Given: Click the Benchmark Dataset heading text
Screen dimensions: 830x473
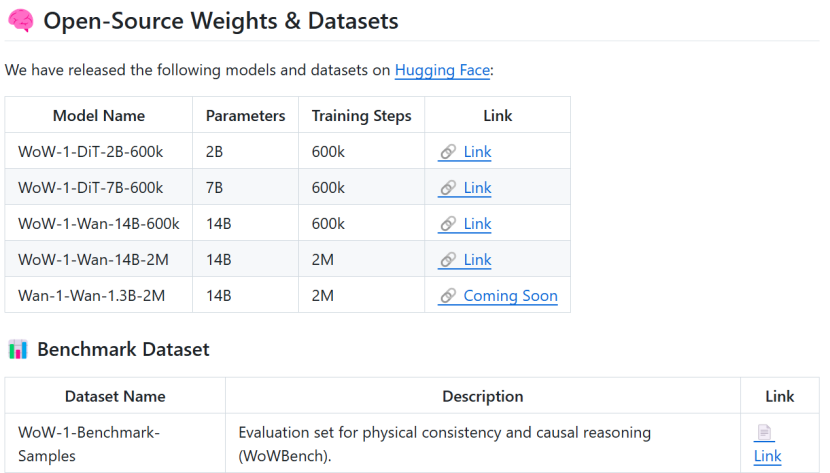Looking at the screenshot, I should click(123, 349).
